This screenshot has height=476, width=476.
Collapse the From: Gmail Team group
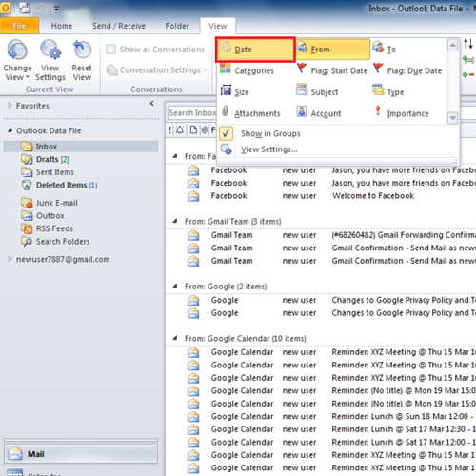[175, 221]
